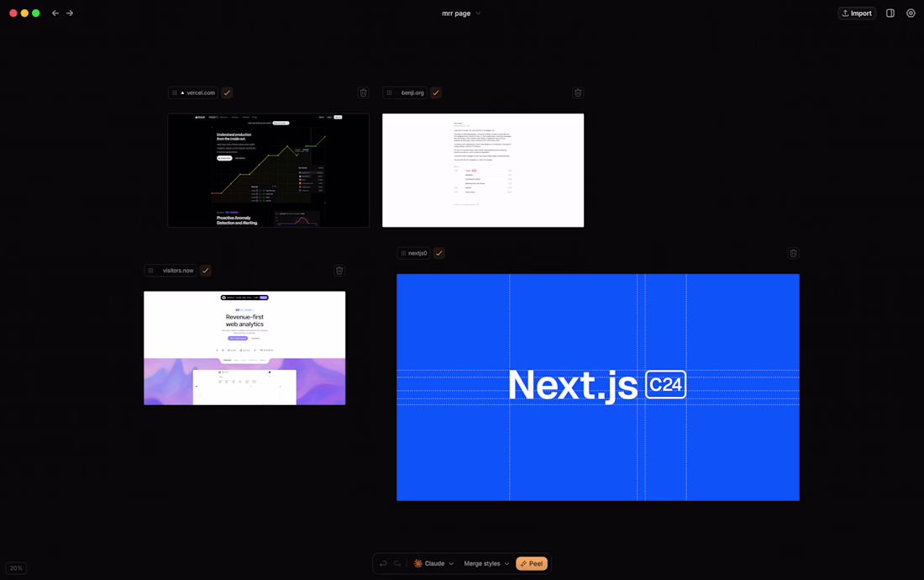This screenshot has height=580, width=924.
Task: Toggle the checkmark next to vercel.com
Action: (227, 92)
